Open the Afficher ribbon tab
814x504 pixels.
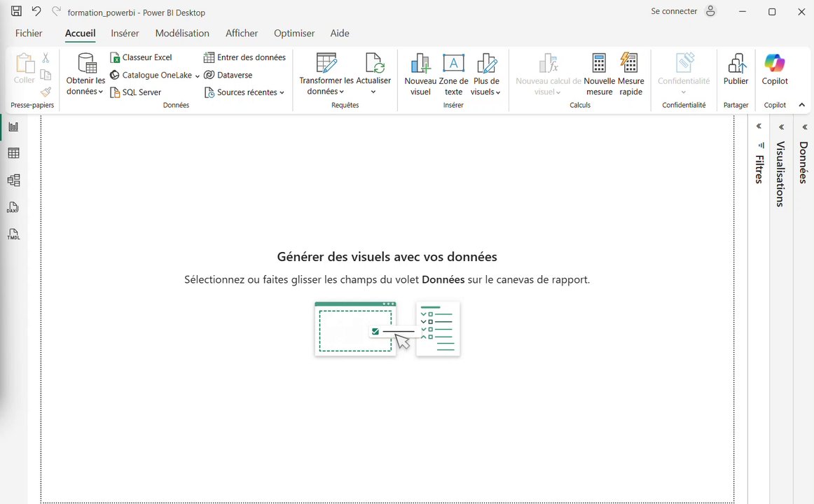(x=242, y=33)
